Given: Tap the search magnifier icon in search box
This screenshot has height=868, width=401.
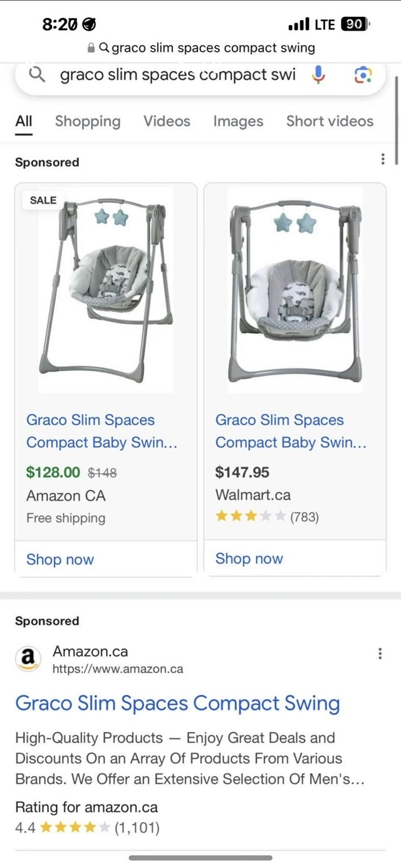Looking at the screenshot, I should [x=38, y=75].
